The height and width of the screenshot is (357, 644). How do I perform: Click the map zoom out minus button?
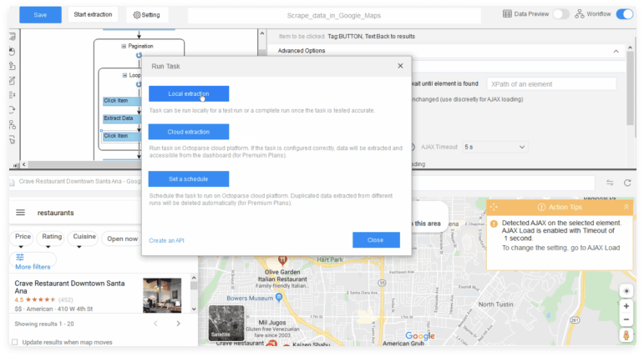[x=626, y=319]
